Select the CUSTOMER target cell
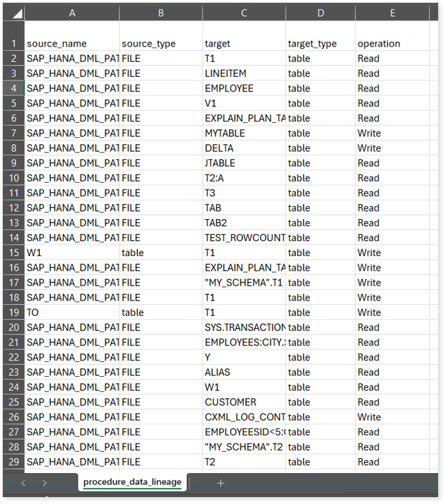Viewport: 445px width, 504px height. click(244, 402)
